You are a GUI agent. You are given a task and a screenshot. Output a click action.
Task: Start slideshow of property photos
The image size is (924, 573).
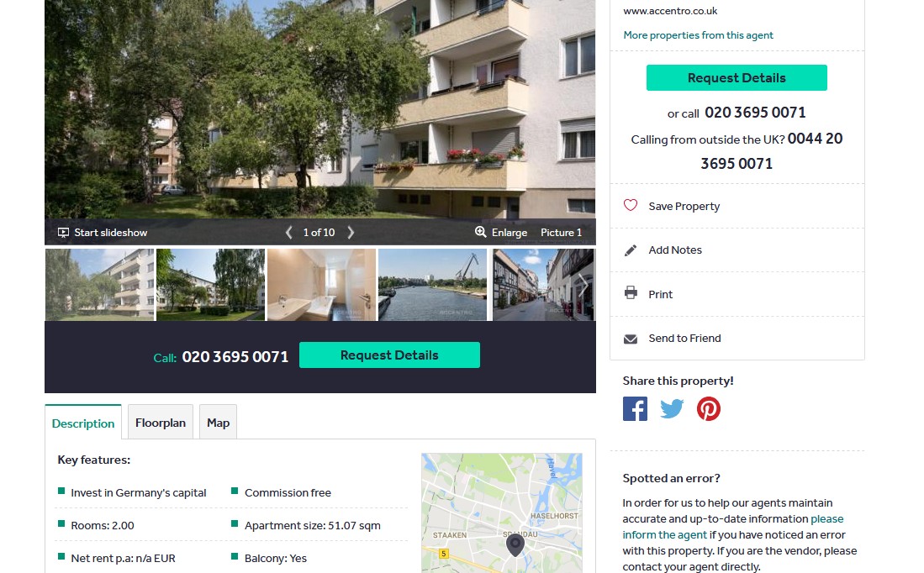[103, 233]
